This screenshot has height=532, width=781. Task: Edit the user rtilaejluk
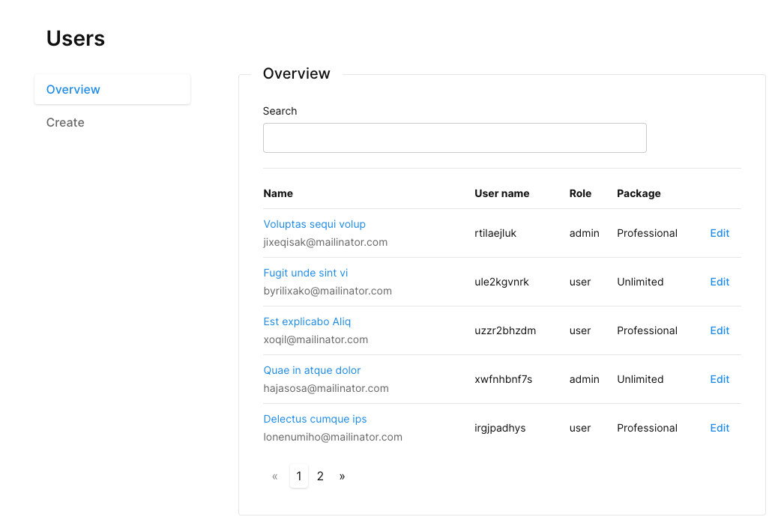point(719,233)
